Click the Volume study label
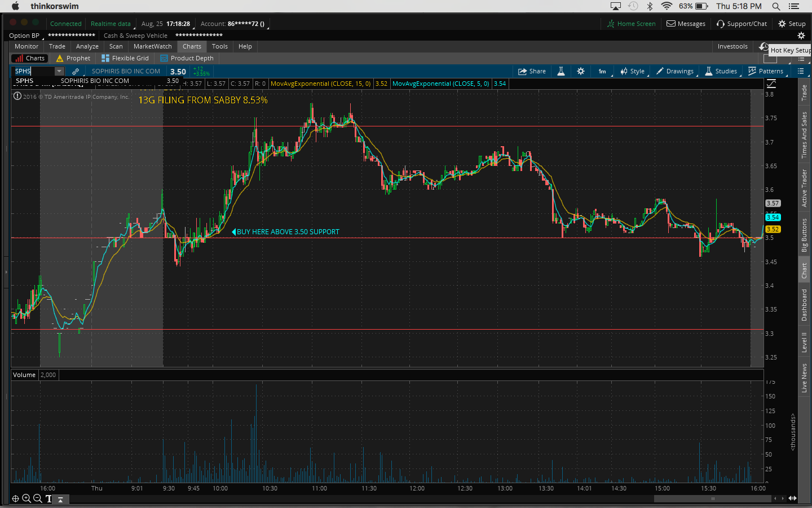 pyautogui.click(x=24, y=375)
